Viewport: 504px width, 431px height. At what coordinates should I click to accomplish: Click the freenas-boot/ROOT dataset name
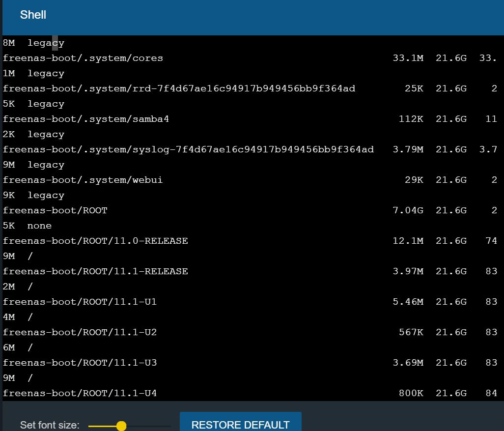point(56,211)
